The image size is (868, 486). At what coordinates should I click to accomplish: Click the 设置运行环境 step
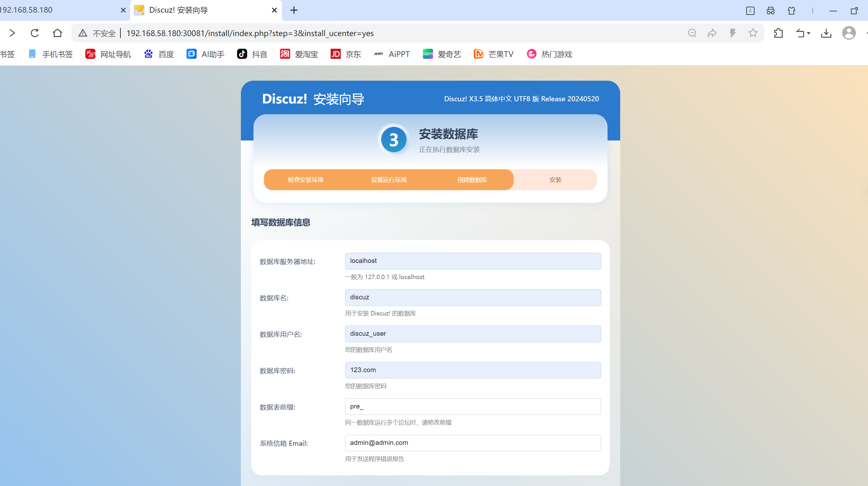coord(389,180)
